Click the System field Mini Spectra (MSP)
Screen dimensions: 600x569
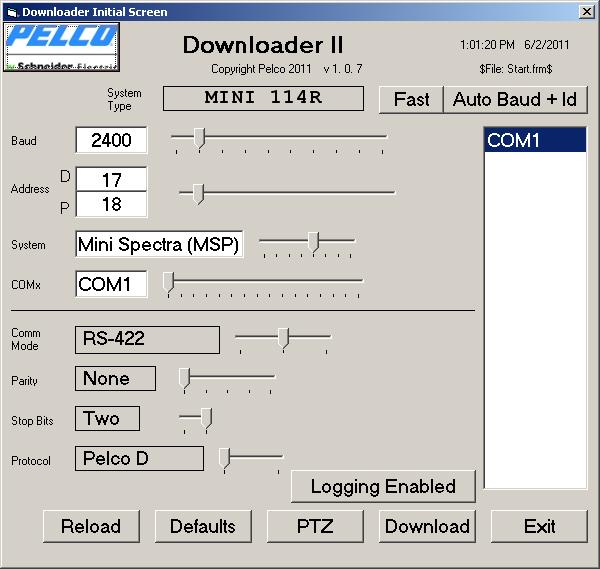coord(159,244)
